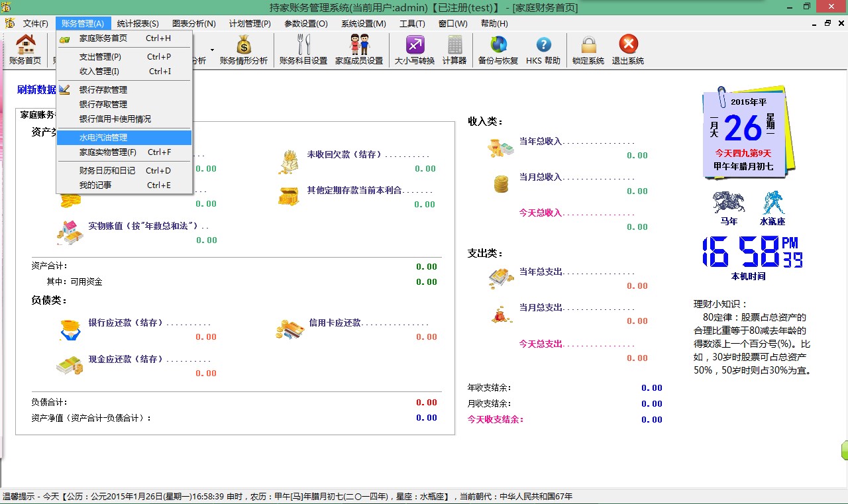Open the 统计报表(S) menu
The image size is (848, 504).
(x=138, y=24)
